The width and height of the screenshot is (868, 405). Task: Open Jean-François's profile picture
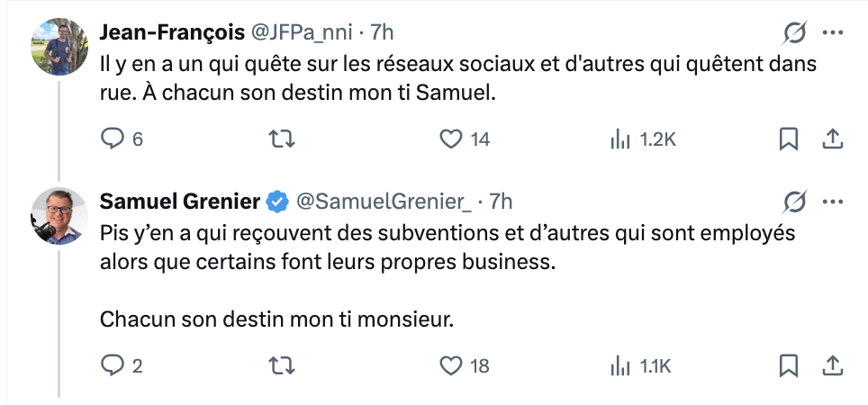coord(59,46)
